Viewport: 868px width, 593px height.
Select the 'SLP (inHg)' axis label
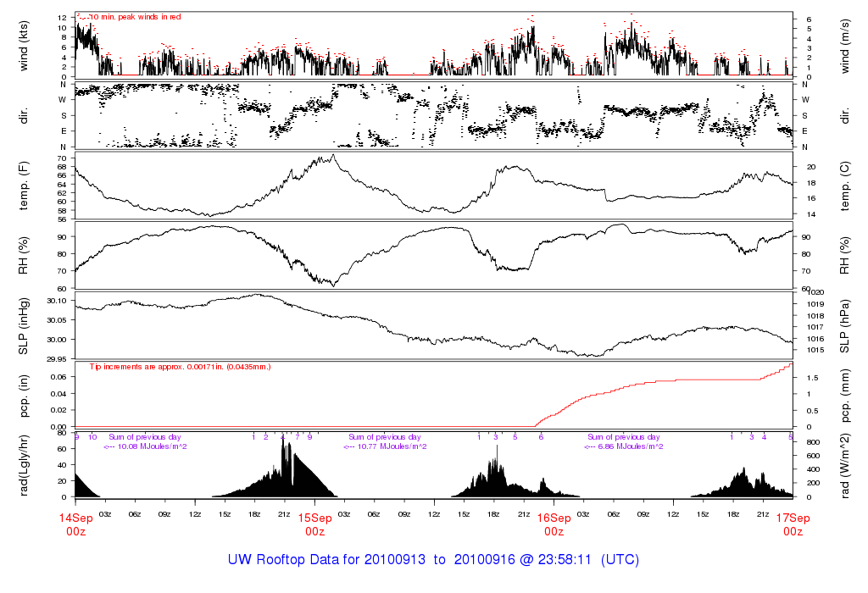point(23,326)
